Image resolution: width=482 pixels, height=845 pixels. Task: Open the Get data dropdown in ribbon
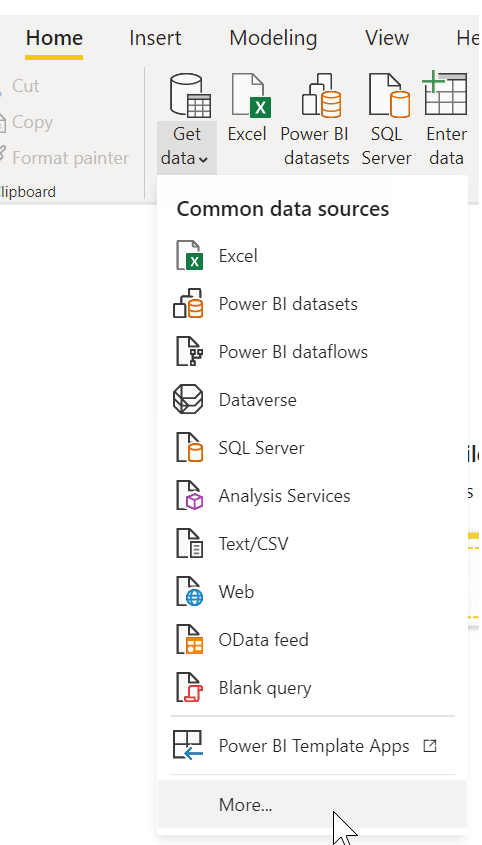click(x=187, y=147)
